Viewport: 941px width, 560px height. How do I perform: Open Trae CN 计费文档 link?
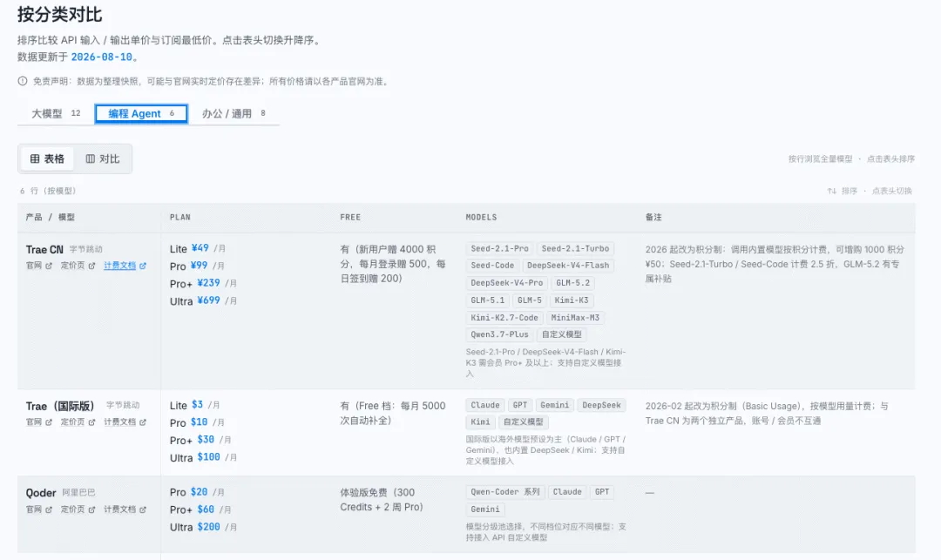point(125,266)
